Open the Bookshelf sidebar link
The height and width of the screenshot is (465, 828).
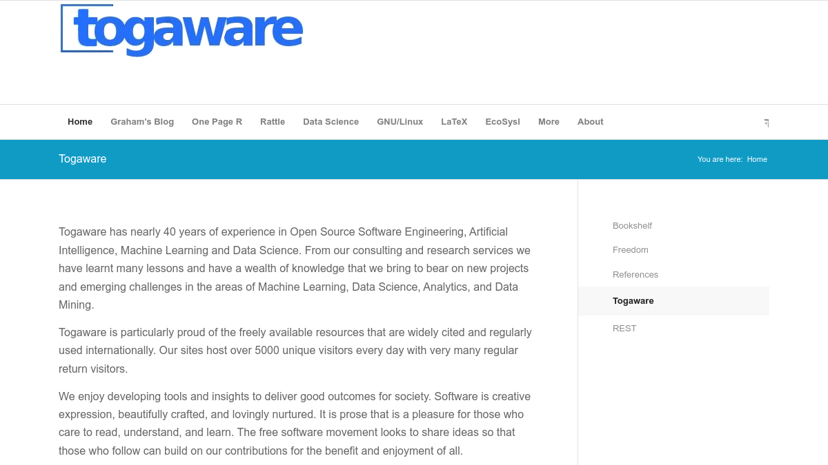pos(632,226)
